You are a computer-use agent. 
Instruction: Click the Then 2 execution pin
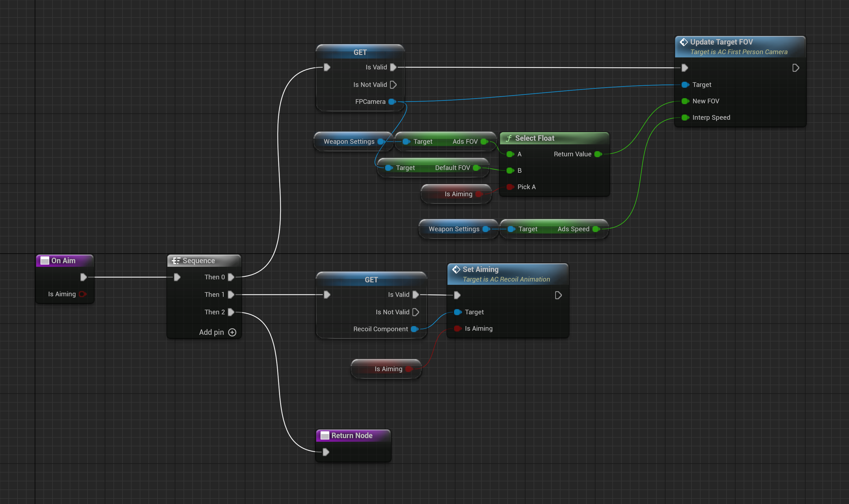coord(231,312)
